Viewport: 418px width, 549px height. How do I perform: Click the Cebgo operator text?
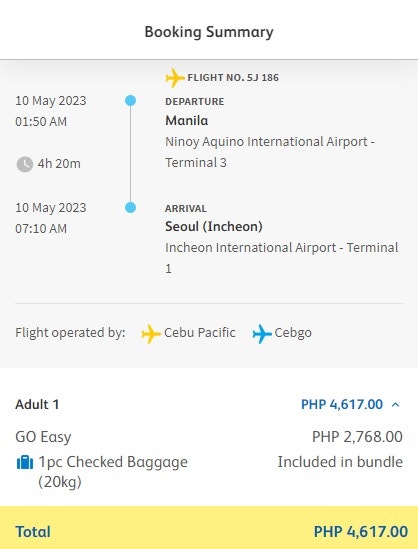tap(293, 333)
